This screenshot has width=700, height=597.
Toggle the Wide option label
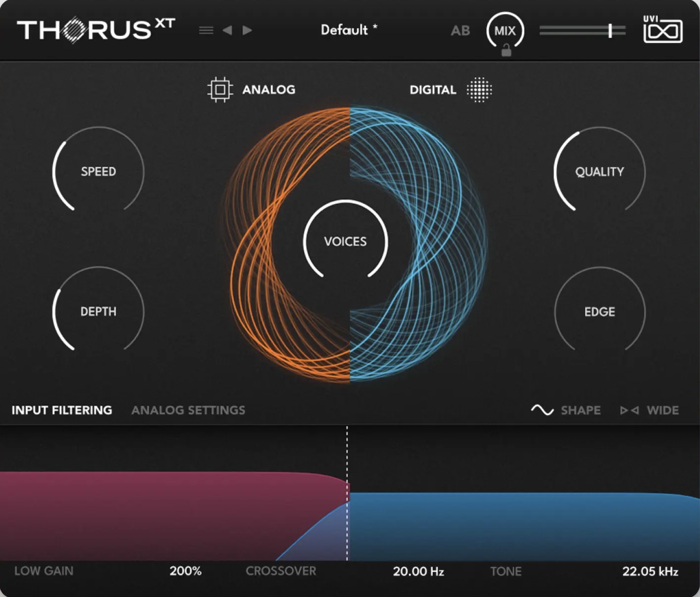click(x=663, y=410)
